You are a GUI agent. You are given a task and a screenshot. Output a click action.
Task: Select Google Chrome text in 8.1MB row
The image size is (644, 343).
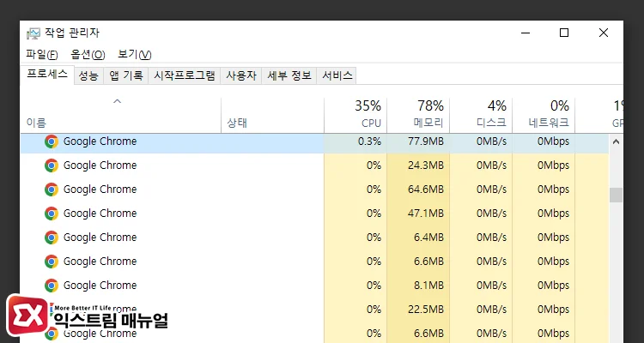click(100, 286)
